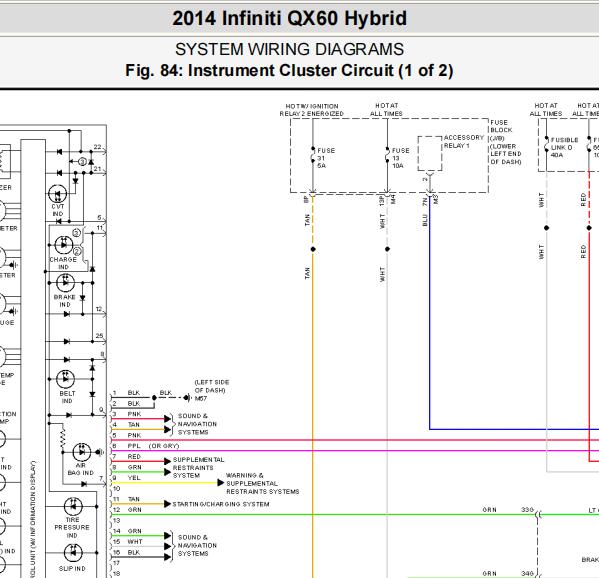This screenshot has height=578, width=599.
Task: Click the Starting/Charging System arrow at pin 11
Action: coord(167,504)
